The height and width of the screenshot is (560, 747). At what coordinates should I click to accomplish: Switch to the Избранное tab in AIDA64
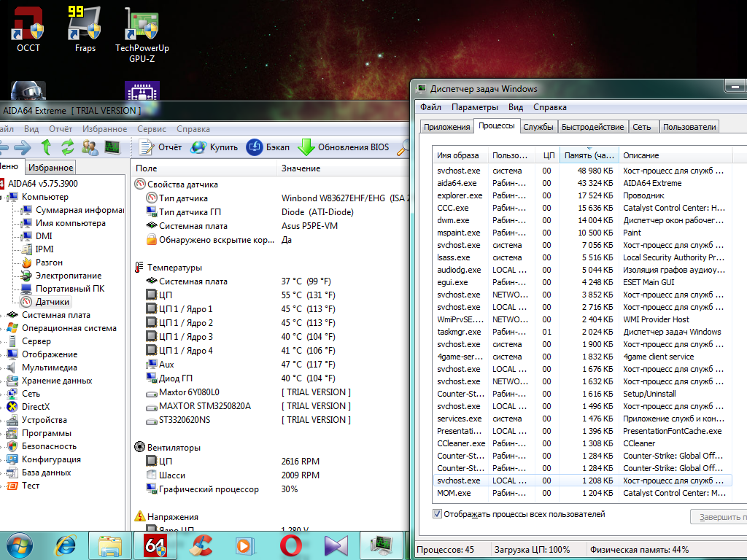(x=50, y=168)
